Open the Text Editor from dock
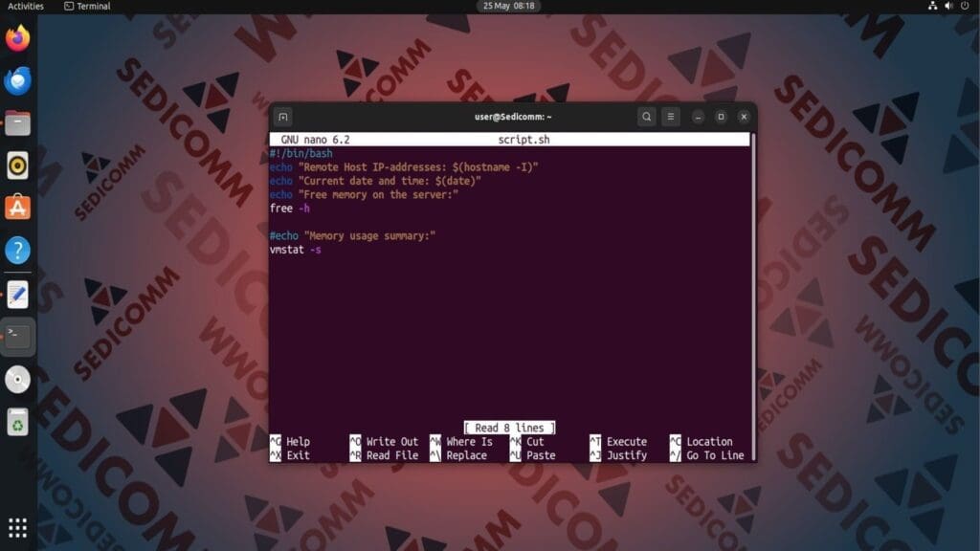The image size is (980, 551). click(17, 294)
